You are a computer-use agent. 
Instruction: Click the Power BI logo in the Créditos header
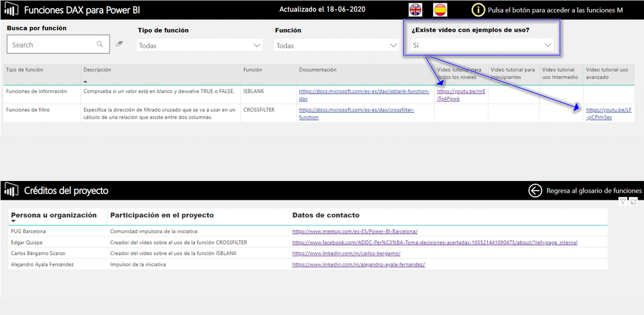coord(12,190)
